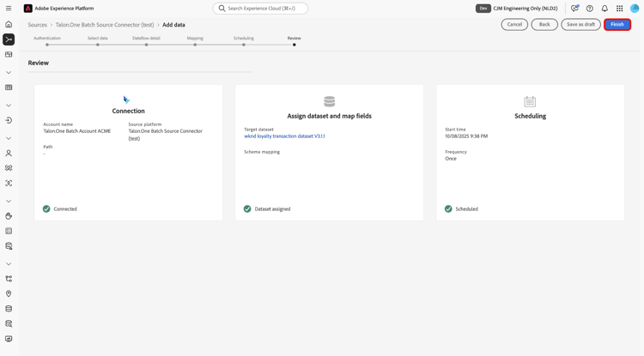Click the Talon.One logo on Connection card

tap(126, 100)
